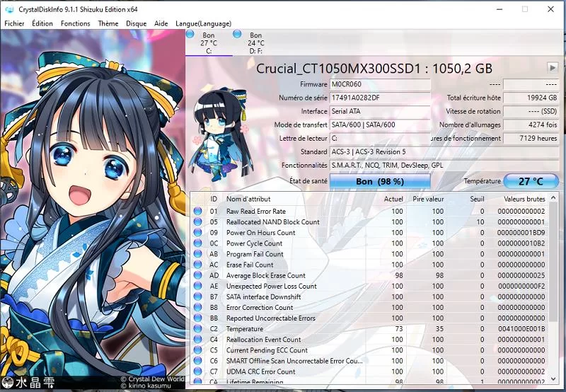This screenshot has height=392, width=566.
Task: Click the CrystalDiskInfo app icon in the title bar
Action: [x=9, y=9]
